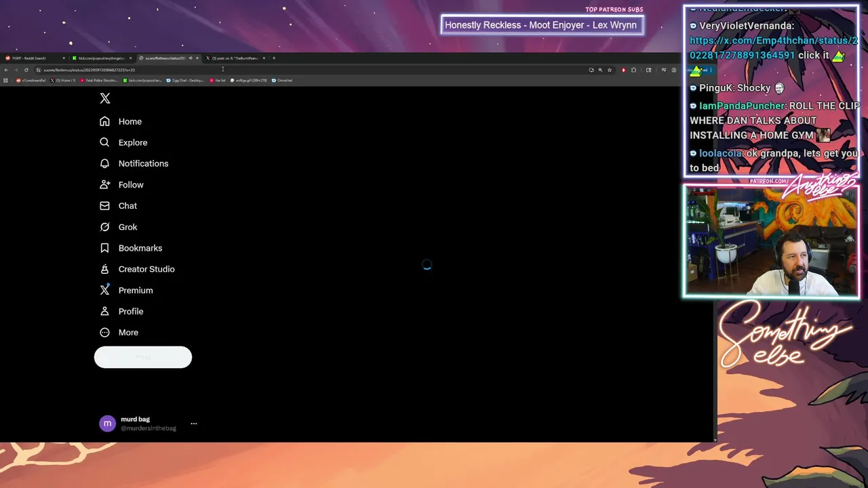The height and width of the screenshot is (488, 868).
Task: Open Notifications in the X sidebar
Action: 134,163
